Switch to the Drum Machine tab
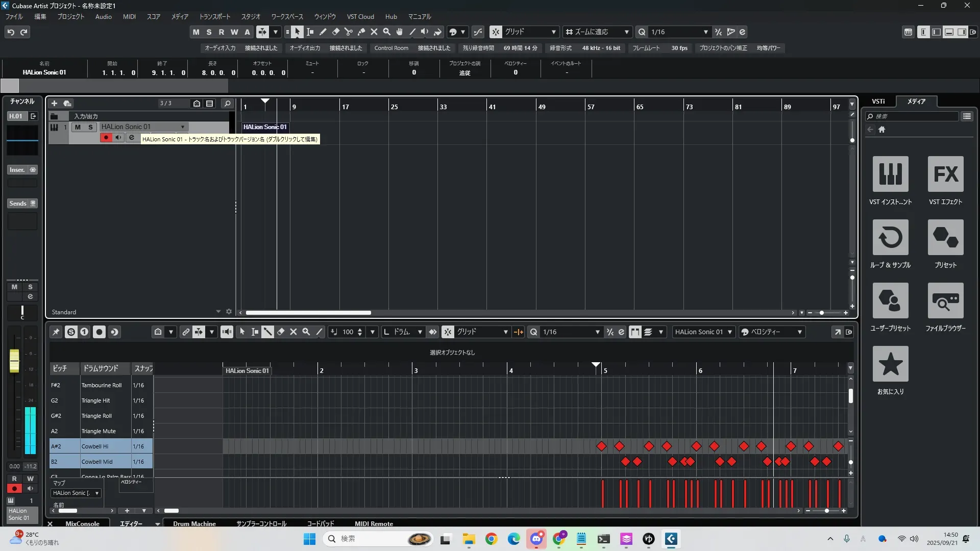980x551 pixels. [194, 523]
